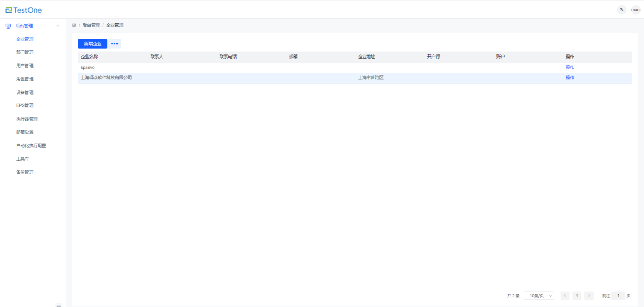The height and width of the screenshot is (307, 644).
Task: Open the 10条/页 page size dropdown
Action: tap(539, 296)
